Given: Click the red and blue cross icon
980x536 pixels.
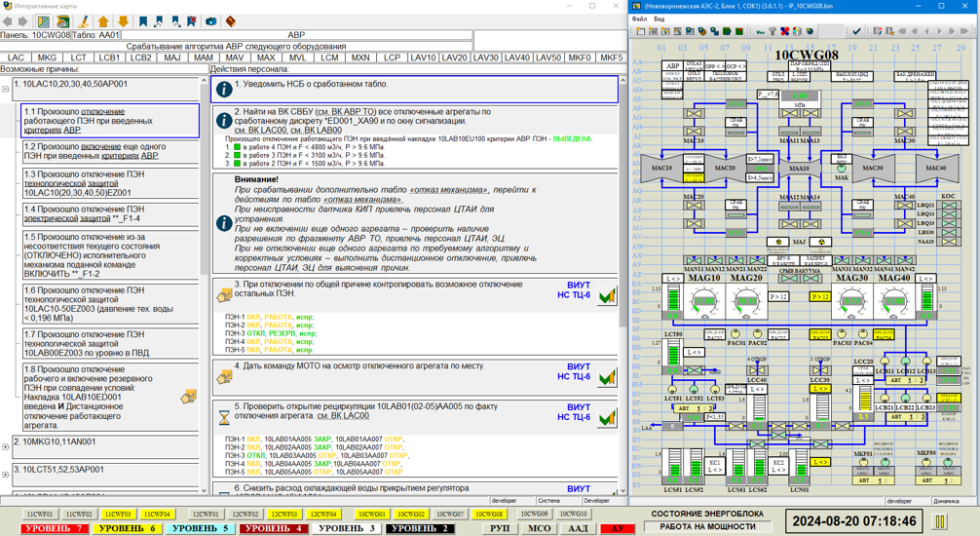Looking at the screenshot, I should click(x=784, y=31).
